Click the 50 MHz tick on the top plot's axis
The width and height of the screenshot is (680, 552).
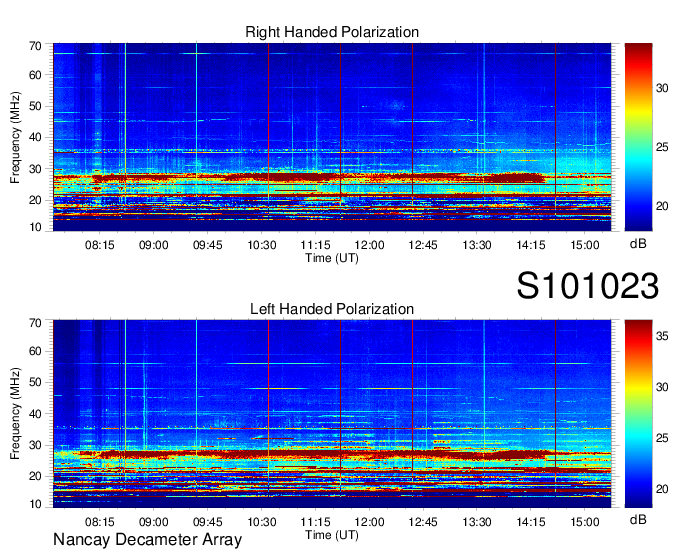[x=35, y=107]
